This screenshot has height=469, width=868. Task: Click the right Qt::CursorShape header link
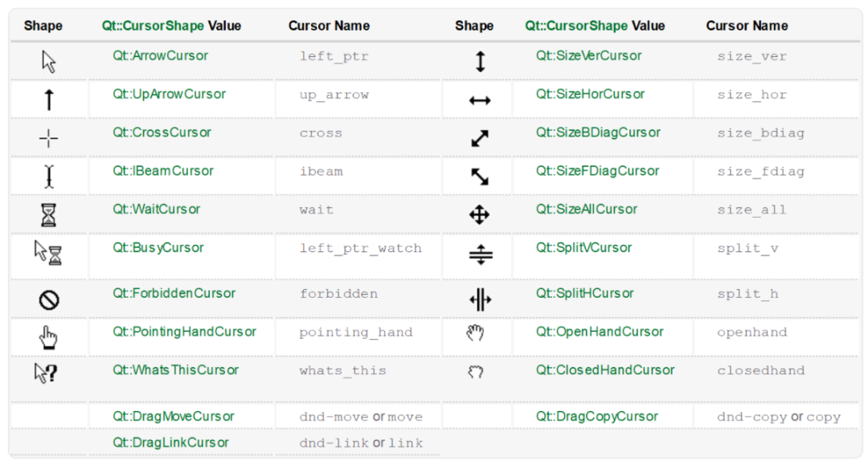click(576, 26)
